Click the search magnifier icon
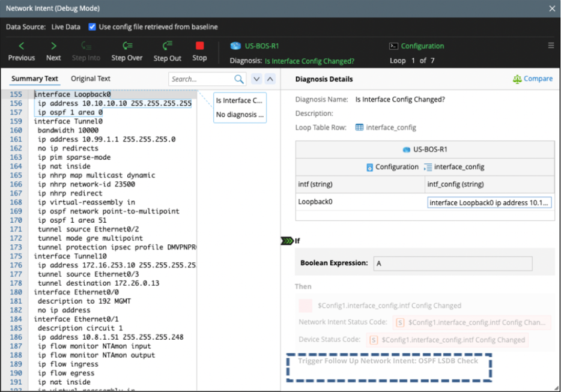This screenshot has height=392, width=561. [238, 79]
